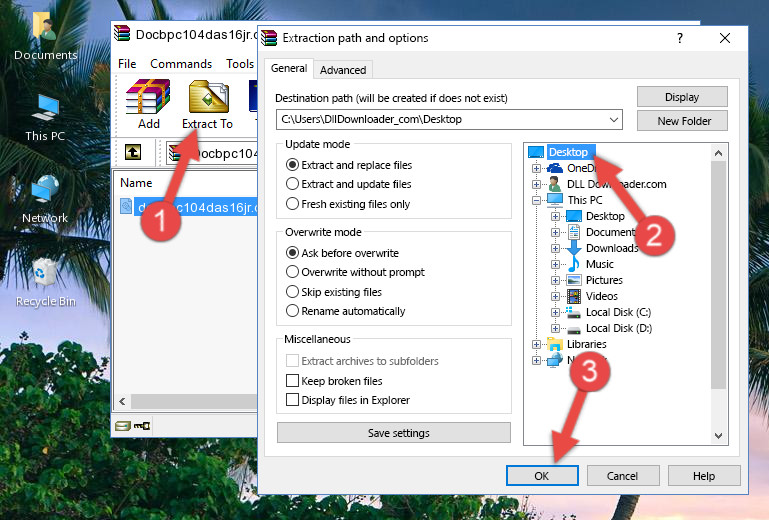Enable Keep broken files checkbox

click(x=292, y=381)
